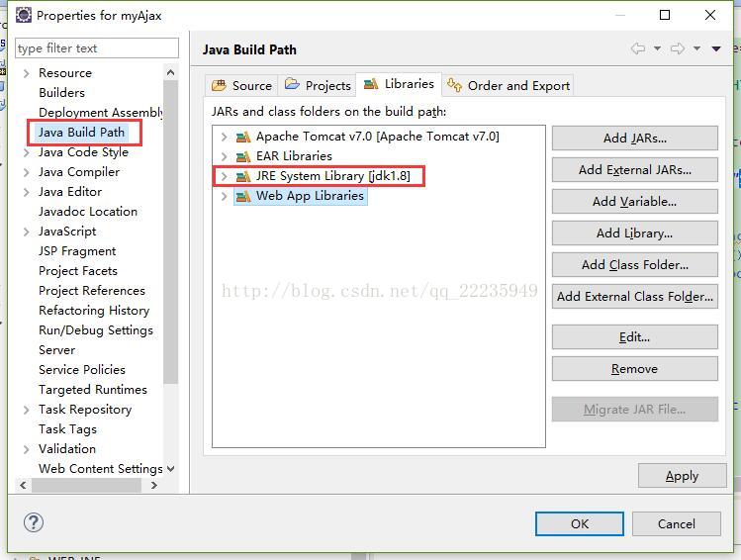Expand the JavaScript category
Image resolution: width=741 pixels, height=560 pixels.
pos(27,232)
